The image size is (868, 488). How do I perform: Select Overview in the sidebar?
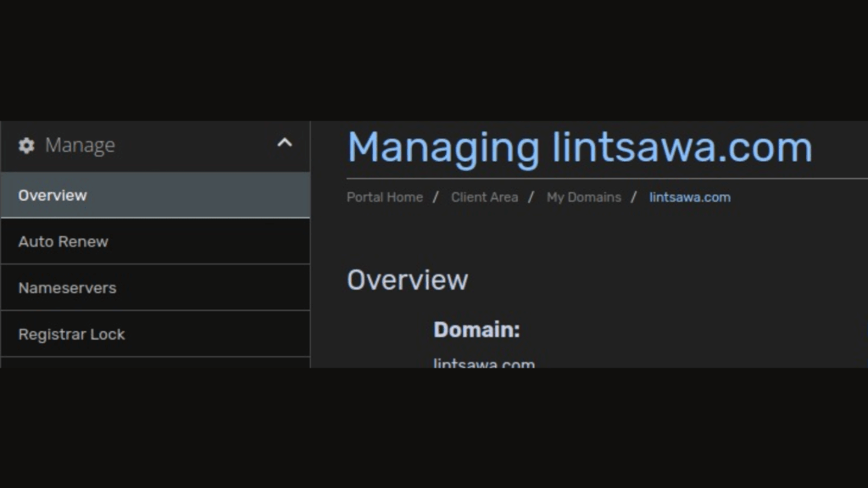pyautogui.click(x=156, y=196)
